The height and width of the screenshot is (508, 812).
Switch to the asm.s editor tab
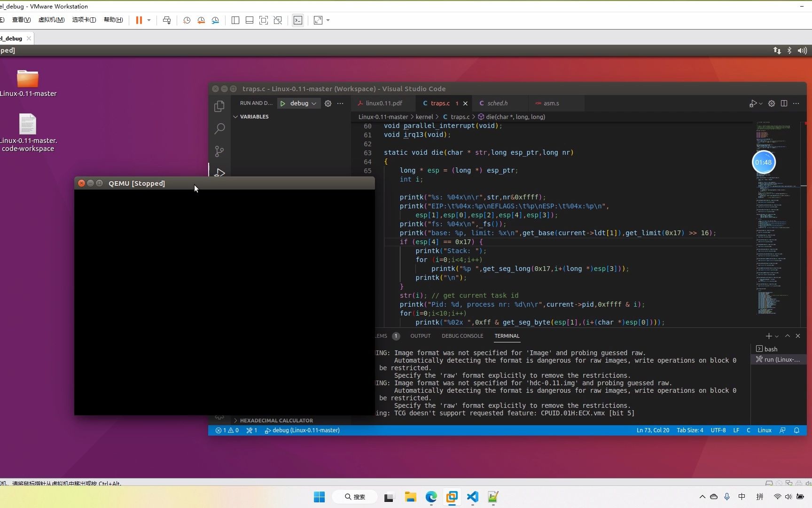pos(551,103)
